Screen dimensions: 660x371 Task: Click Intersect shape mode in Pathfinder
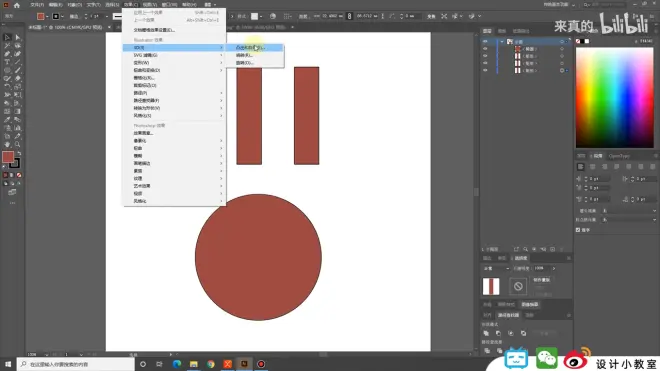(x=511, y=333)
